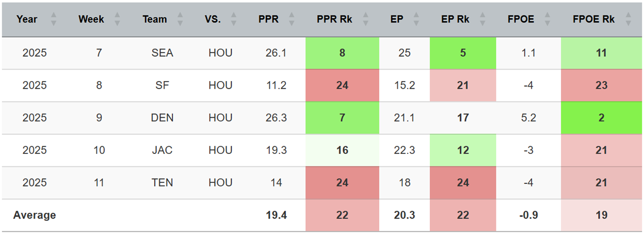Viewport: 644px width, 234px height.
Task: Click the Year column header label
Action: (27, 20)
